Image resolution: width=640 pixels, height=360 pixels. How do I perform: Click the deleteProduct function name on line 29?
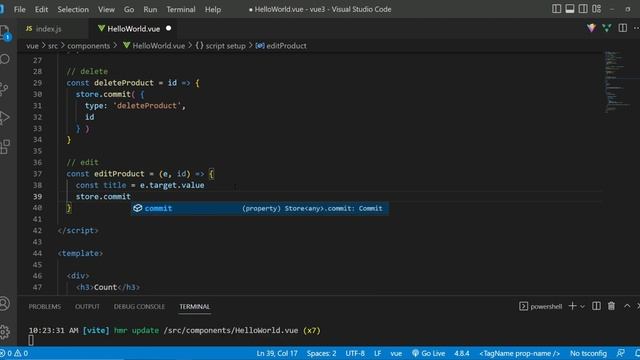[x=124, y=83]
